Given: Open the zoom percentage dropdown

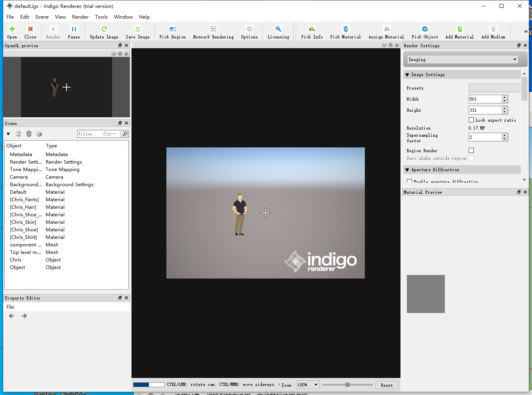Looking at the screenshot, I should coord(308,385).
